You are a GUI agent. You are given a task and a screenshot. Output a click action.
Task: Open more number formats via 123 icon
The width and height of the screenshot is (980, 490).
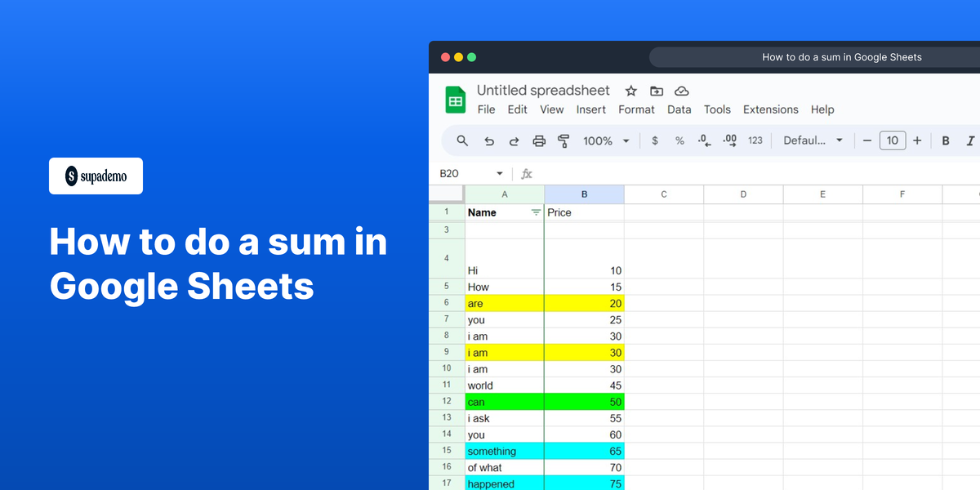pyautogui.click(x=755, y=140)
